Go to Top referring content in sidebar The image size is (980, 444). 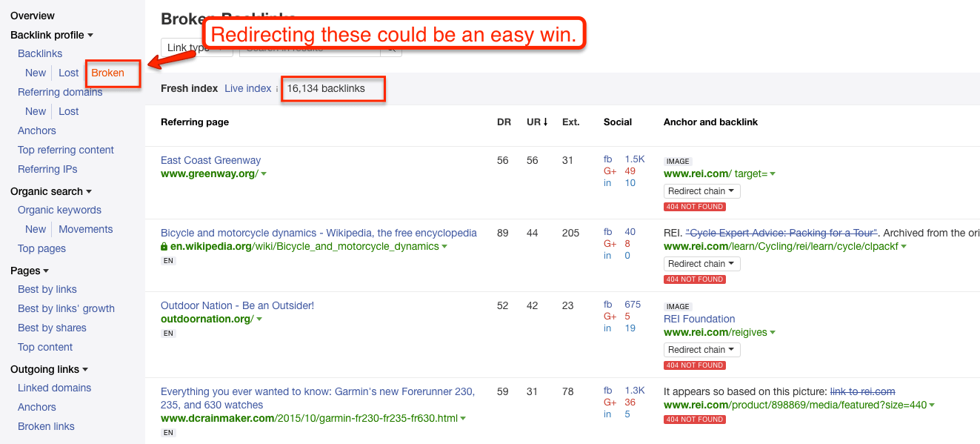66,150
